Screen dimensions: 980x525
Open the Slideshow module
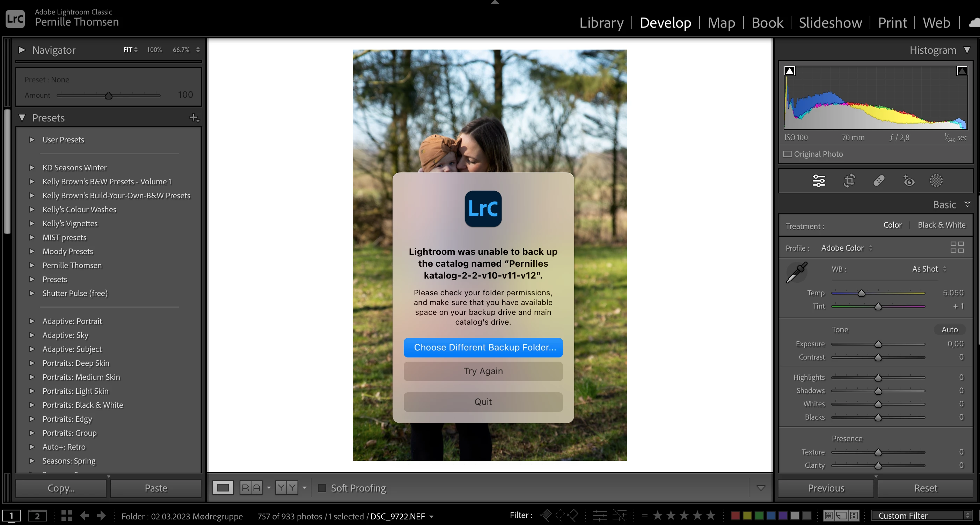[830, 23]
